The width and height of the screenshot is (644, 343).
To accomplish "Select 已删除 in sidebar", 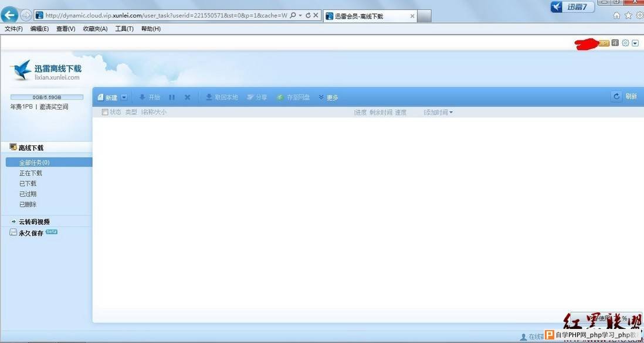I will click(x=28, y=204).
